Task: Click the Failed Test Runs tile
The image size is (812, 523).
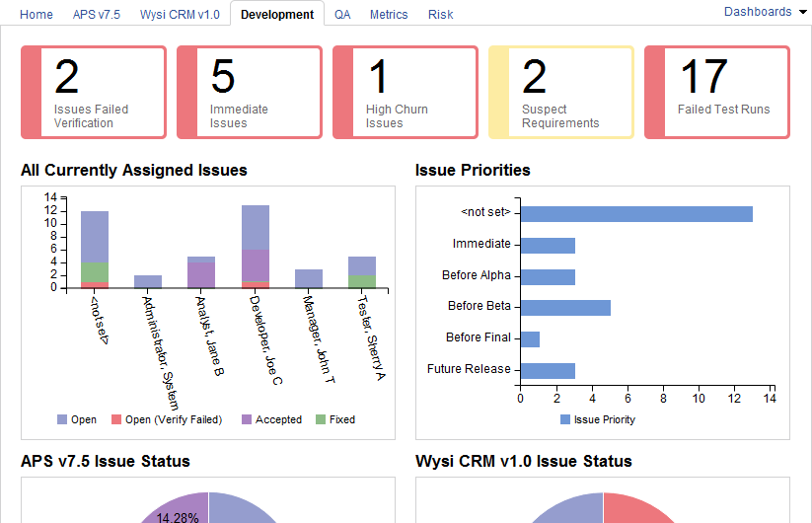Action: click(x=717, y=92)
